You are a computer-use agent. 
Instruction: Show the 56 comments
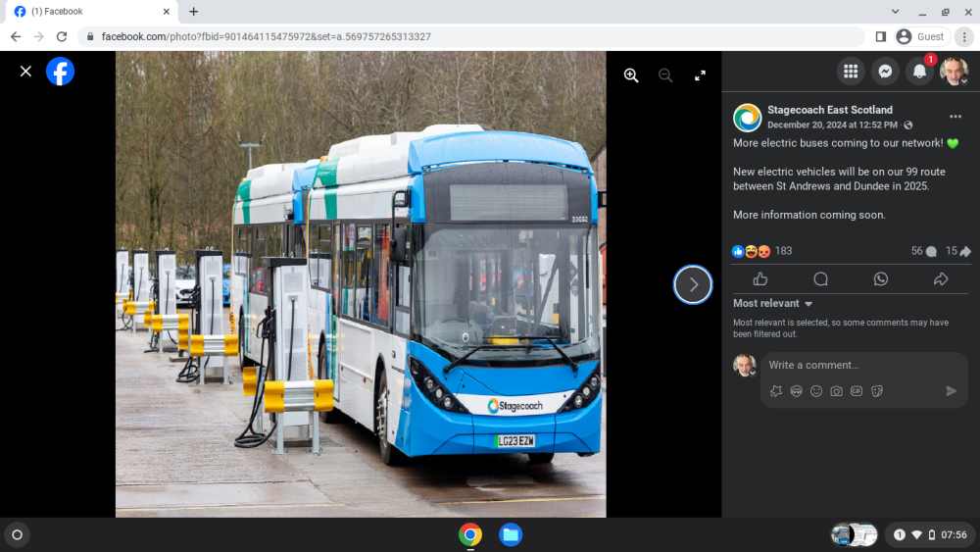(x=924, y=251)
